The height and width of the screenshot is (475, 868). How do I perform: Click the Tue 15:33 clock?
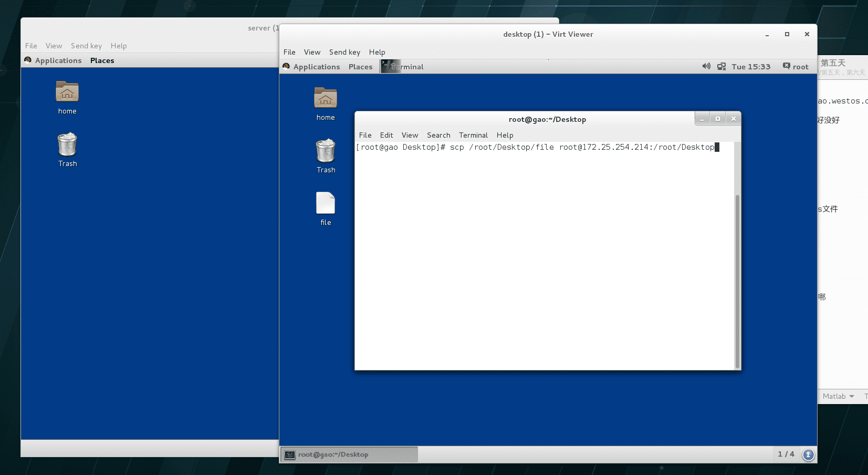(751, 67)
